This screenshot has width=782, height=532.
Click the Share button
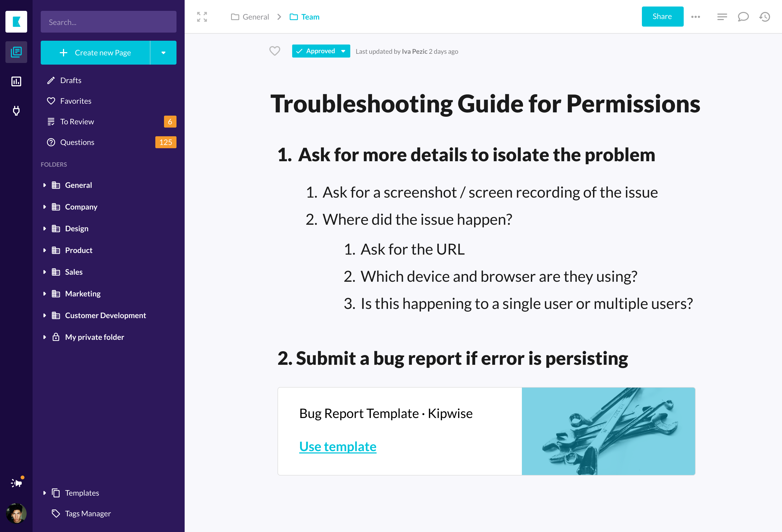(x=662, y=17)
